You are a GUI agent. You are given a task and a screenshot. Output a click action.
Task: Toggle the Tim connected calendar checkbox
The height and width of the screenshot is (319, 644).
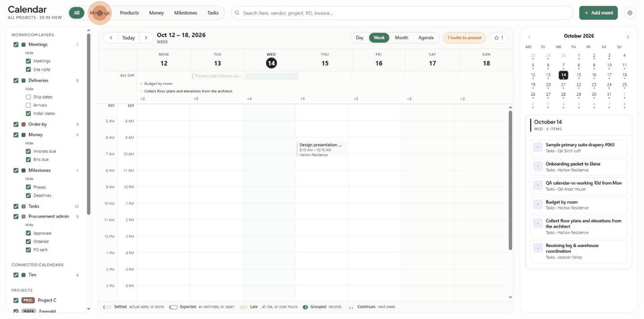(16, 275)
